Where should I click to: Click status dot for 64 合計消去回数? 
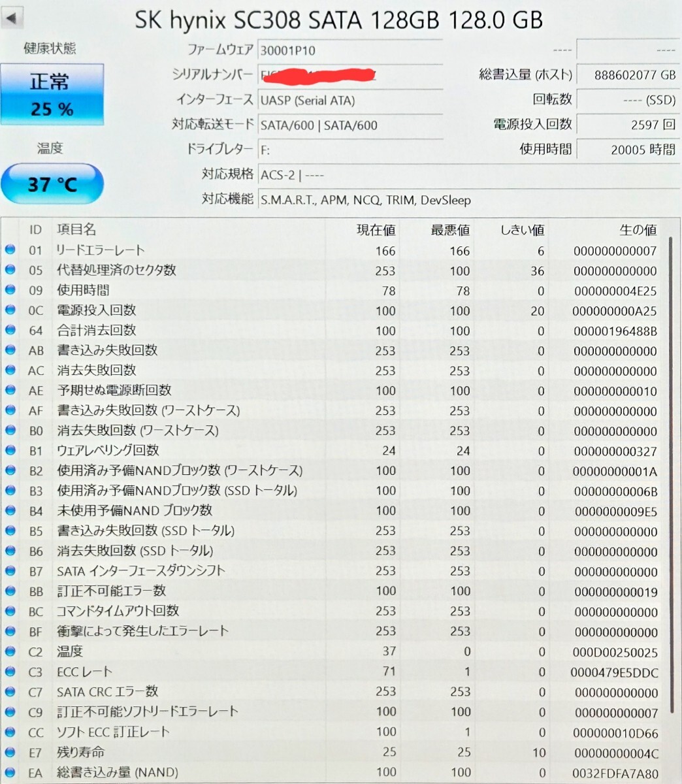coord(10,330)
